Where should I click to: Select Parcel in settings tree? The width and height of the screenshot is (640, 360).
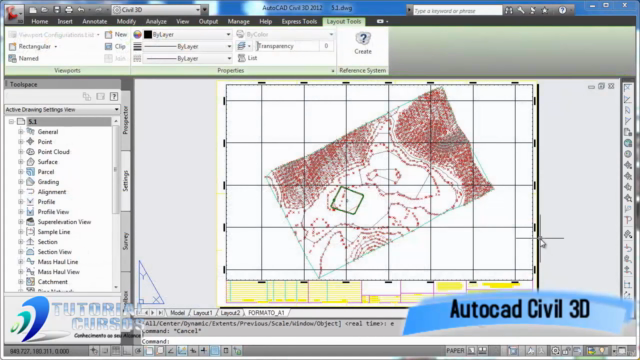coord(46,172)
